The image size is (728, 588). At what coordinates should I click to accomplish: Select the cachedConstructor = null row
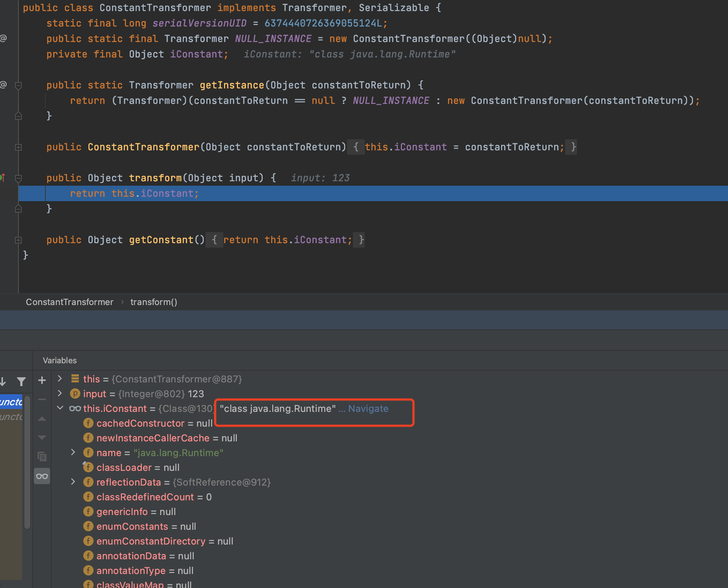click(154, 423)
